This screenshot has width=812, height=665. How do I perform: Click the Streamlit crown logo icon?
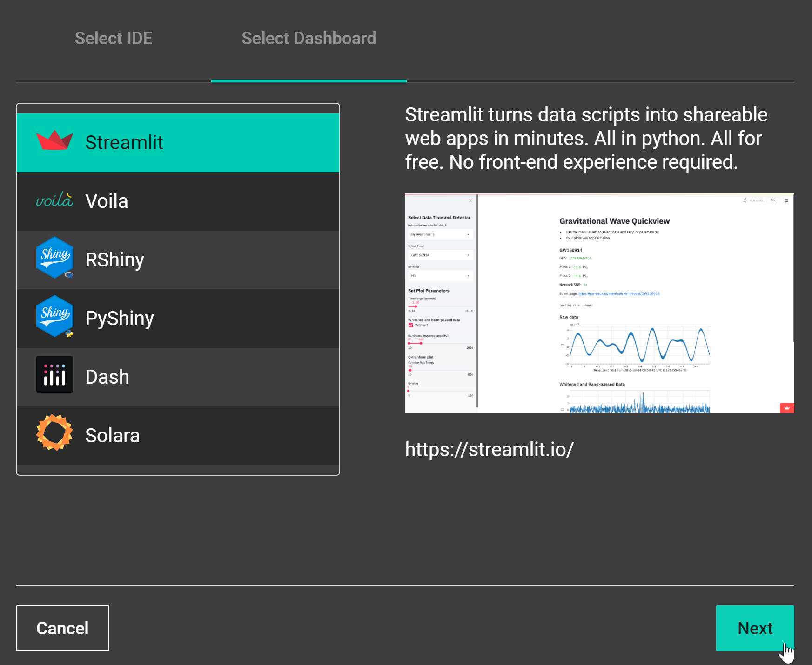54,140
